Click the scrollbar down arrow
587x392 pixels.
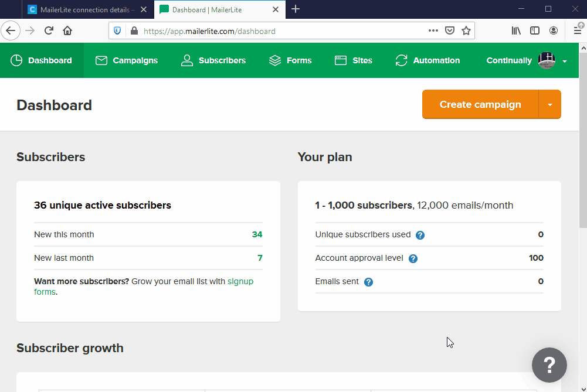tap(583, 388)
